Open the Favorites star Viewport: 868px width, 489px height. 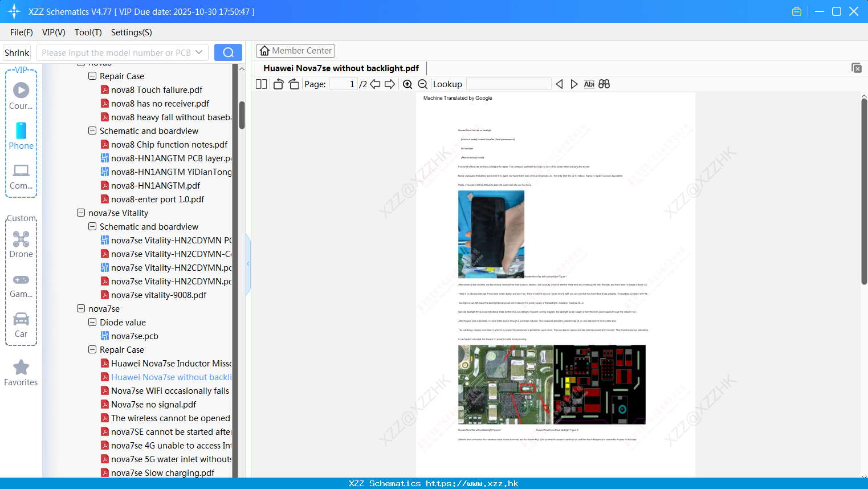[x=21, y=373]
